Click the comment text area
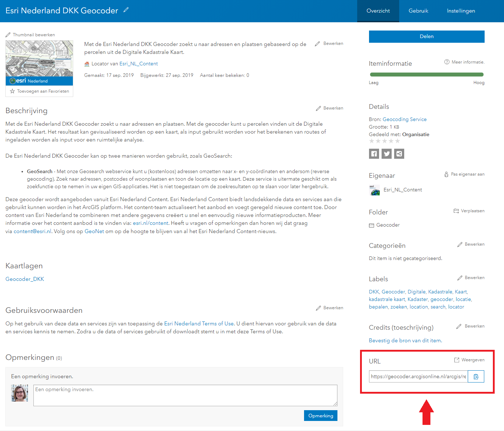 185,395
